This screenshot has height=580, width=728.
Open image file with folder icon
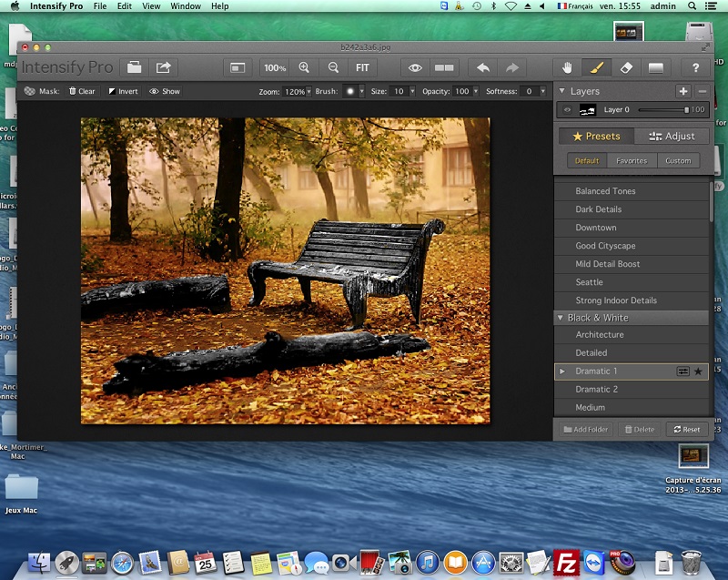134,67
